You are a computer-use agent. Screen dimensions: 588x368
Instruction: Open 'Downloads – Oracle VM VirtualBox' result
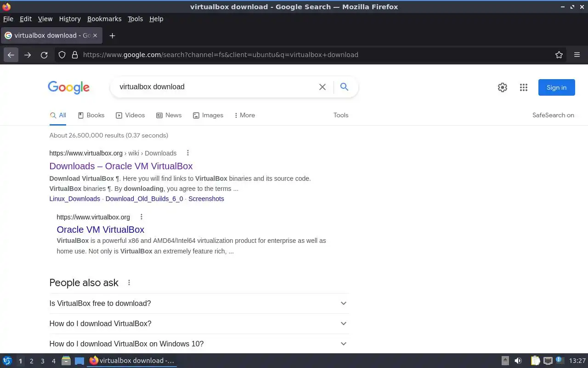pyautogui.click(x=121, y=166)
